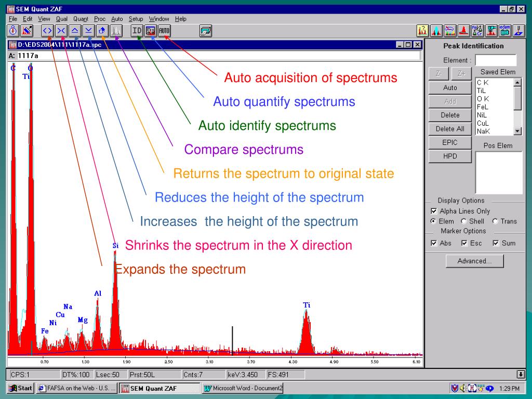Open the File menu
This screenshot has width=532, height=399.
[13, 19]
